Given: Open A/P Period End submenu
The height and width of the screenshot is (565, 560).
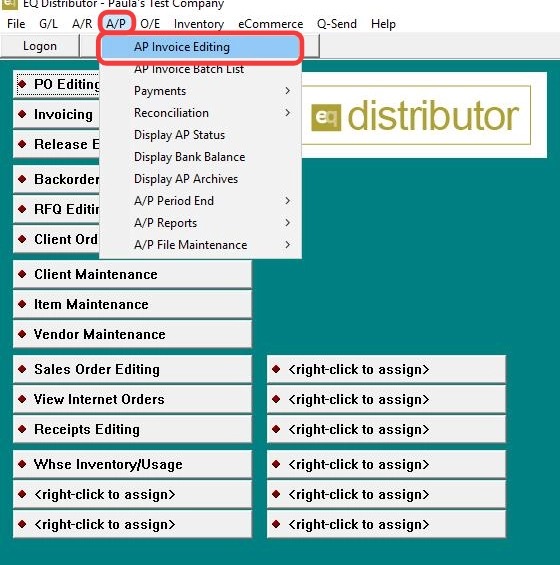Looking at the screenshot, I should [x=201, y=201].
